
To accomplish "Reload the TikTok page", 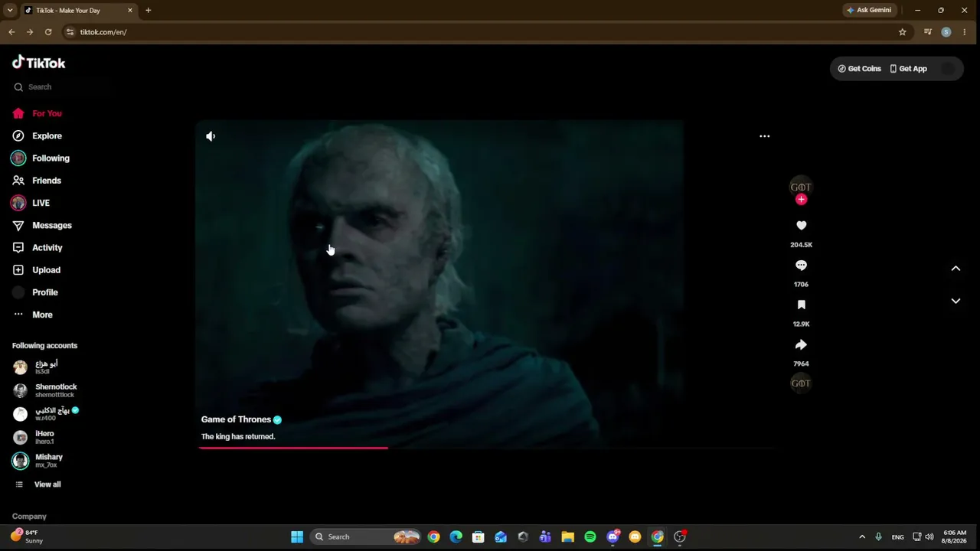I will pos(48,32).
